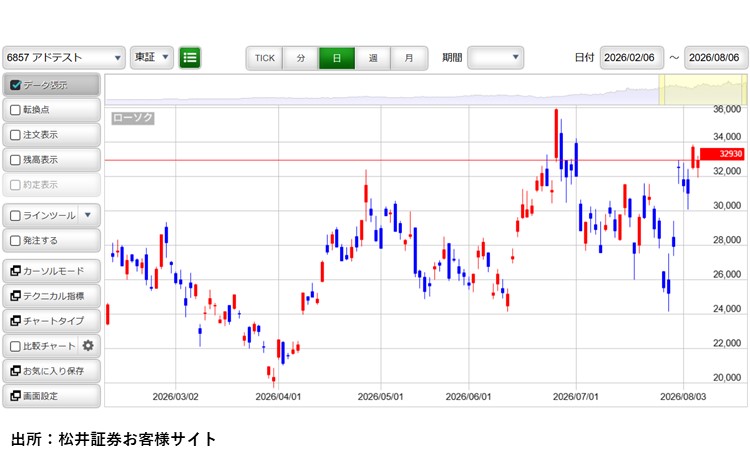750x454 pixels.
Task: Click the end date field 2026/08/06
Action: 716,58
